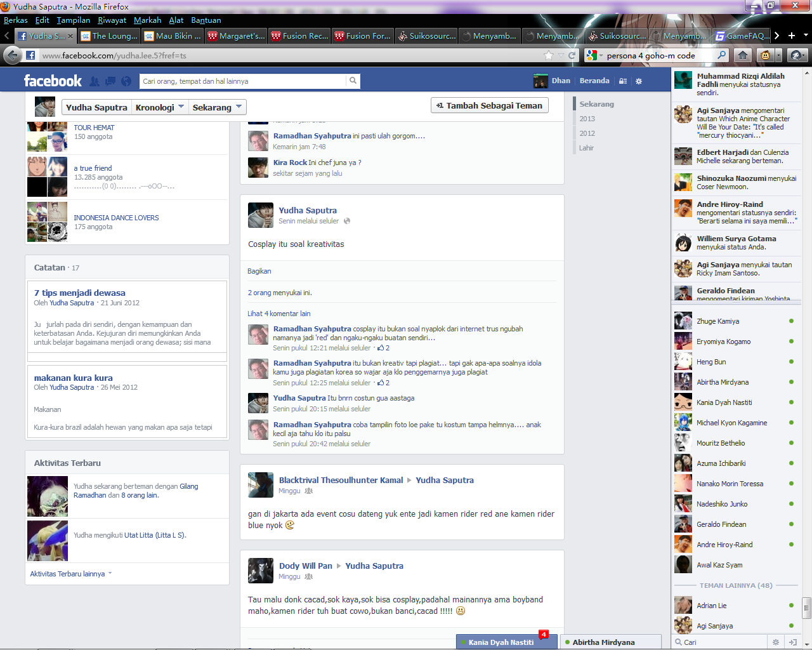This screenshot has height=650, width=812.
Task: Open notifications globe icon
Action: point(126,81)
